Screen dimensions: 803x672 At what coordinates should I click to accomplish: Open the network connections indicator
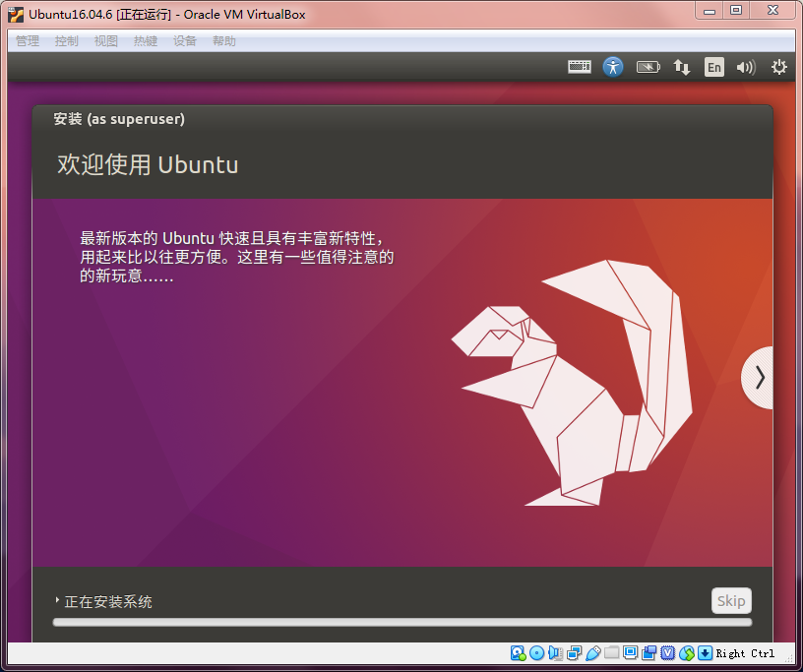(x=682, y=67)
